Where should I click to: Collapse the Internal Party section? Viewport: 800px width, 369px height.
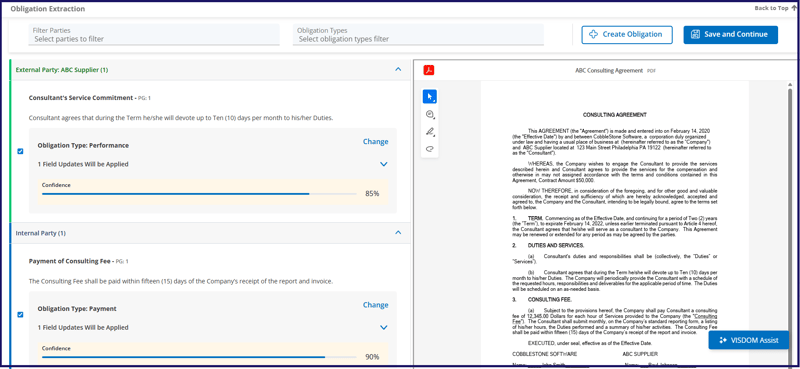(398, 233)
